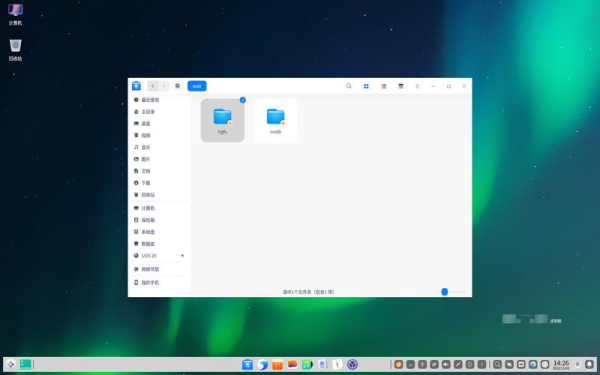Open 音乐 in the sidebar
The width and height of the screenshot is (600, 375).
160,147
